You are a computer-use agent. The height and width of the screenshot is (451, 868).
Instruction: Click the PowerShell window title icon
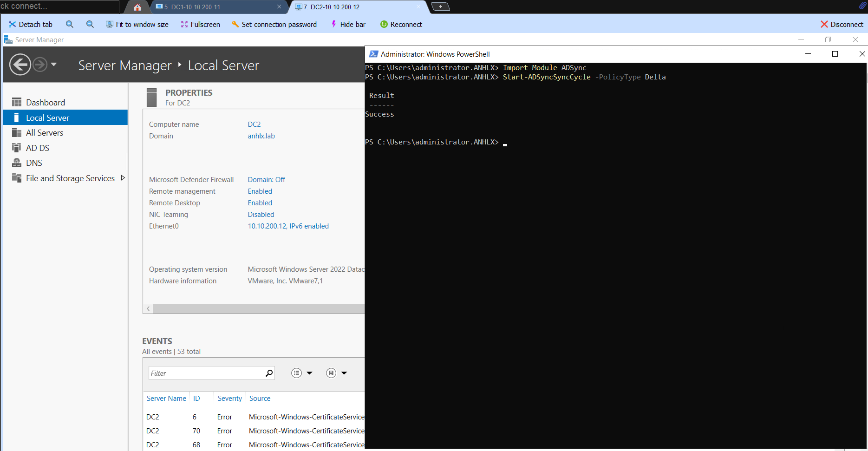(373, 54)
